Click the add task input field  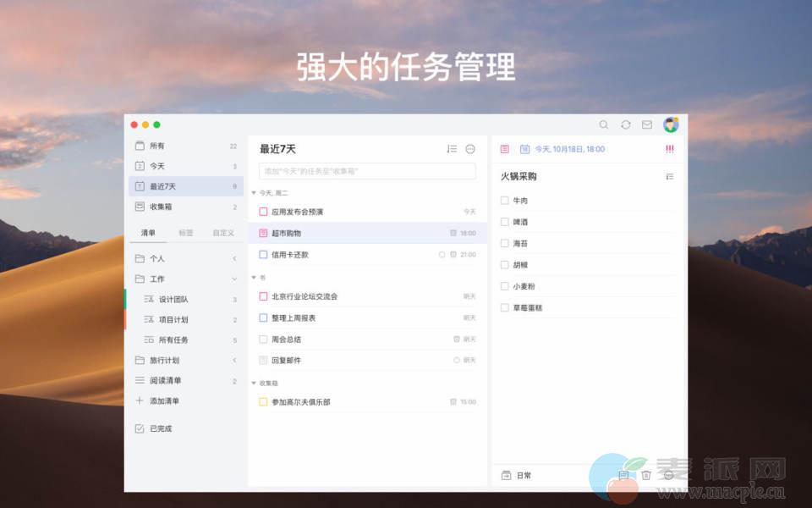[x=367, y=171]
